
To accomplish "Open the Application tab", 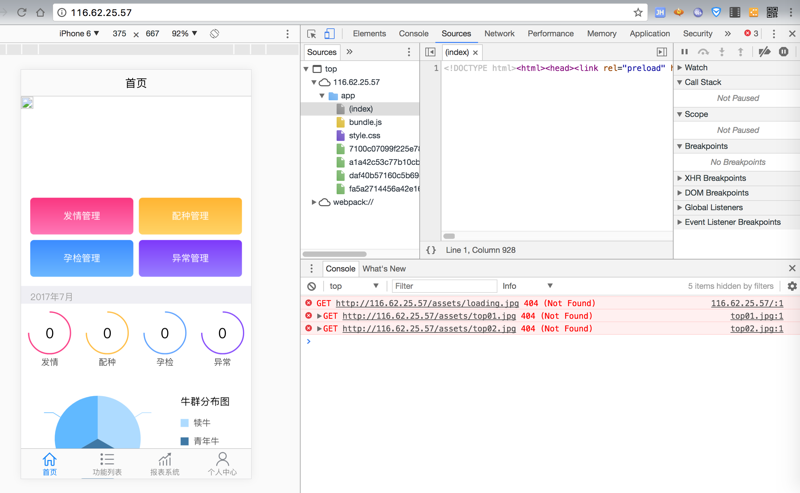I will pos(649,34).
